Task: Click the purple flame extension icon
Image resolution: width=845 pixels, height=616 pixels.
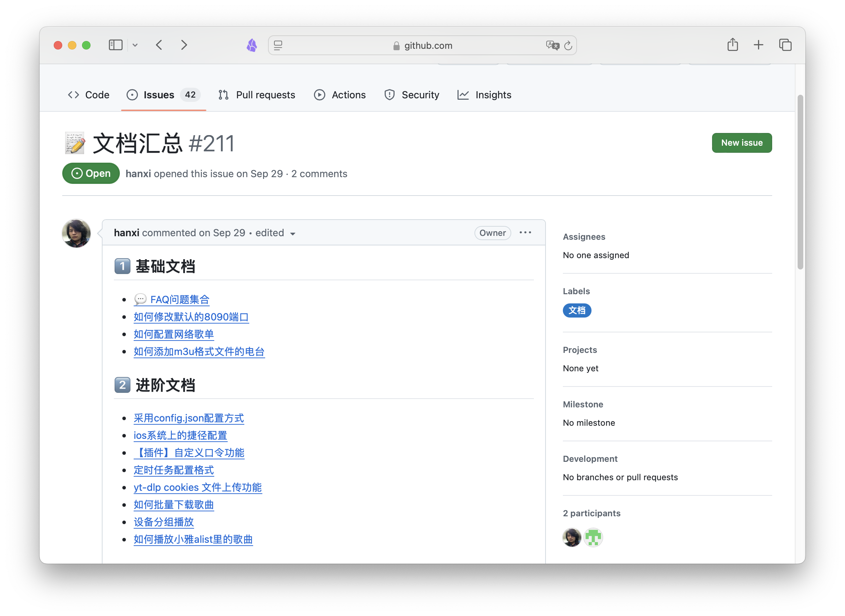Action: pos(252,45)
